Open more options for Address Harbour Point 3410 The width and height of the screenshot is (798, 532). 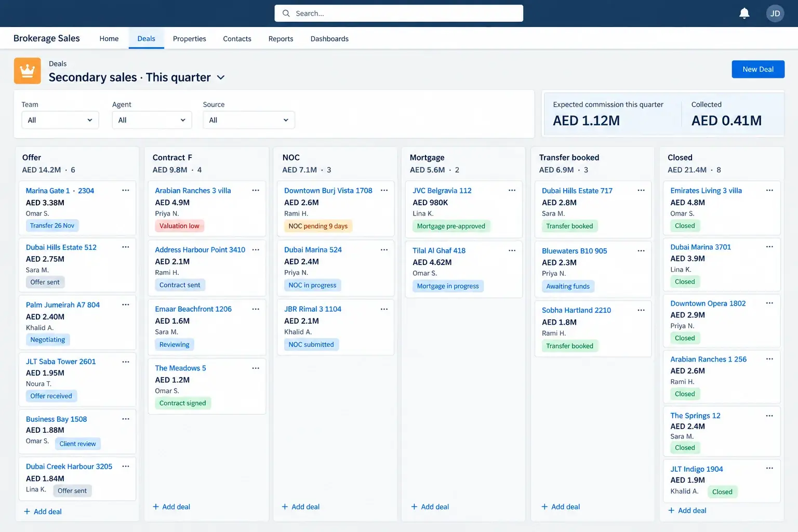[x=256, y=250]
